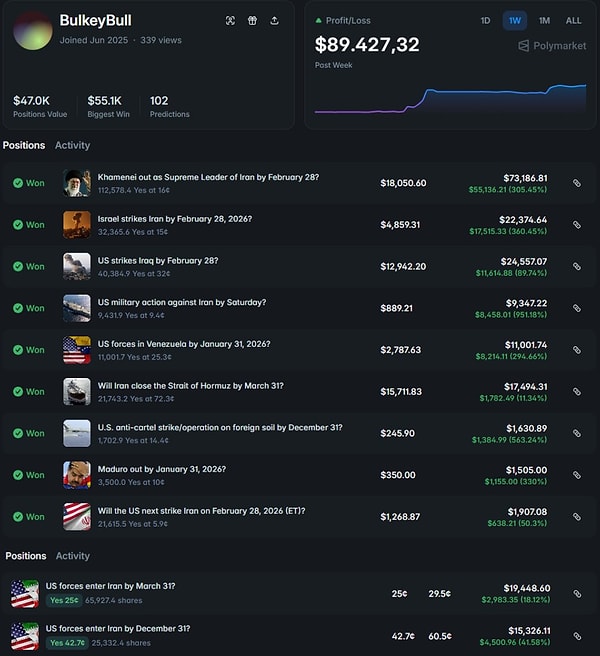Image resolution: width=600 pixels, height=656 pixels.
Task: Click the scan/QR icon beside BulkeyBull
Action: (230, 21)
